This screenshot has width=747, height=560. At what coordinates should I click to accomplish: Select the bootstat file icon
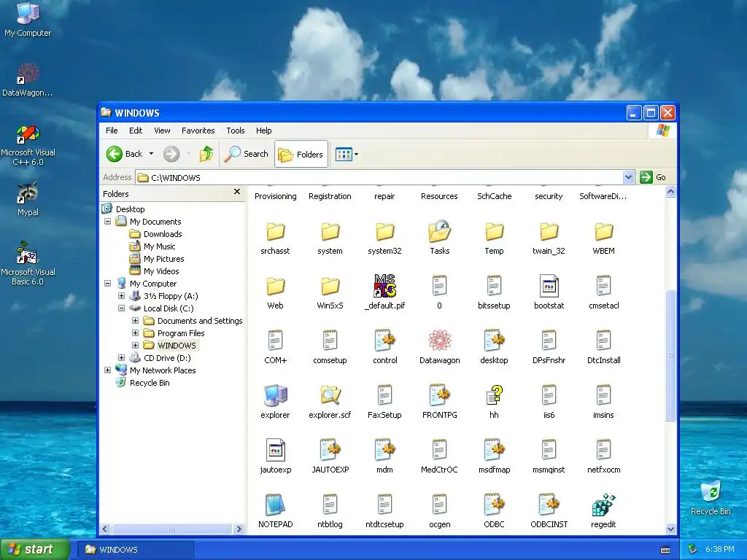[549, 286]
